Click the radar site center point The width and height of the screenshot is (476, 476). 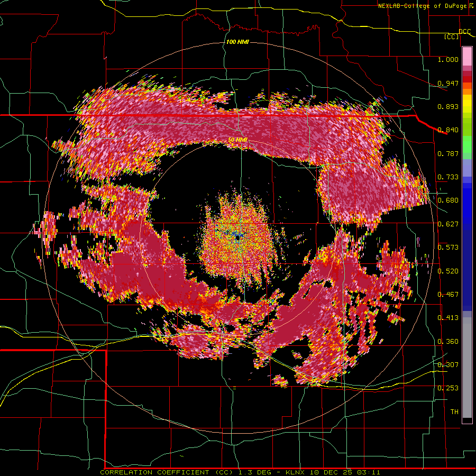click(x=237, y=239)
